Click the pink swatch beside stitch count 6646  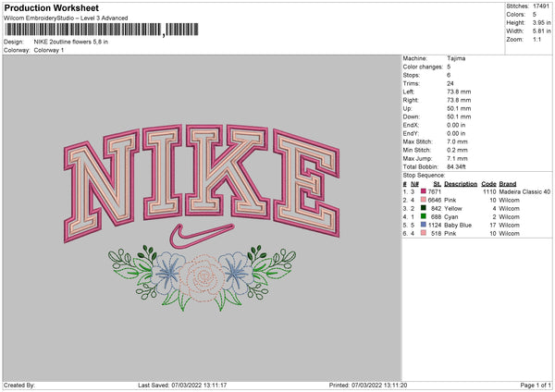423,200
